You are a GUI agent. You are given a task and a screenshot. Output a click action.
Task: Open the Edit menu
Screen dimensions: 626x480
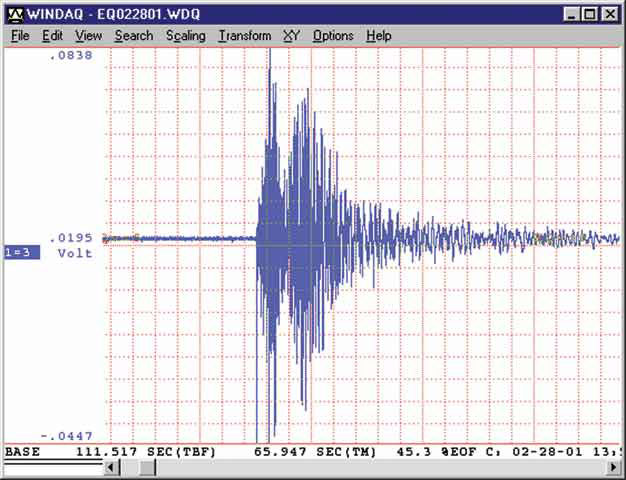click(52, 36)
